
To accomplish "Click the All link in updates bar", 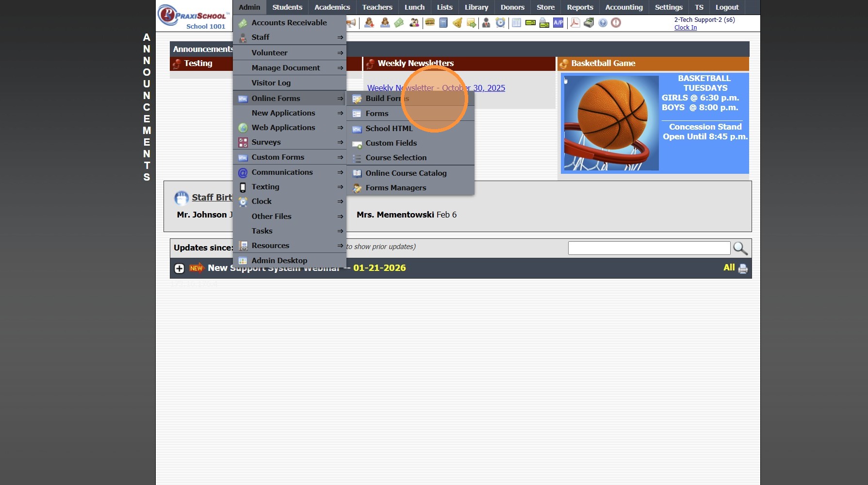I will [x=729, y=268].
